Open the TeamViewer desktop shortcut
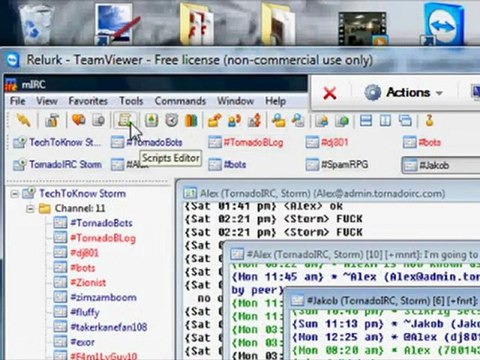This screenshot has height=360, width=480. (x=442, y=24)
